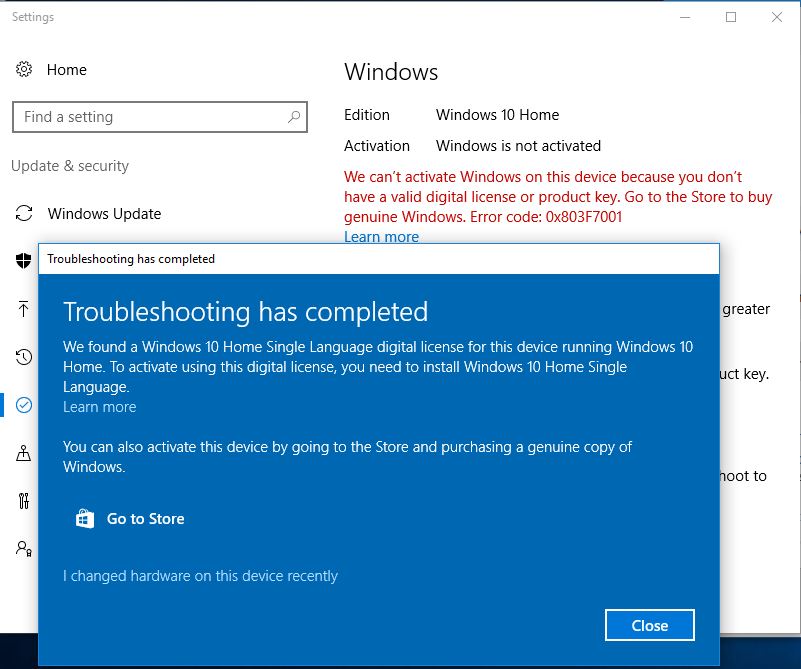Open For developers tools icon
The width and height of the screenshot is (801, 669).
point(23,500)
